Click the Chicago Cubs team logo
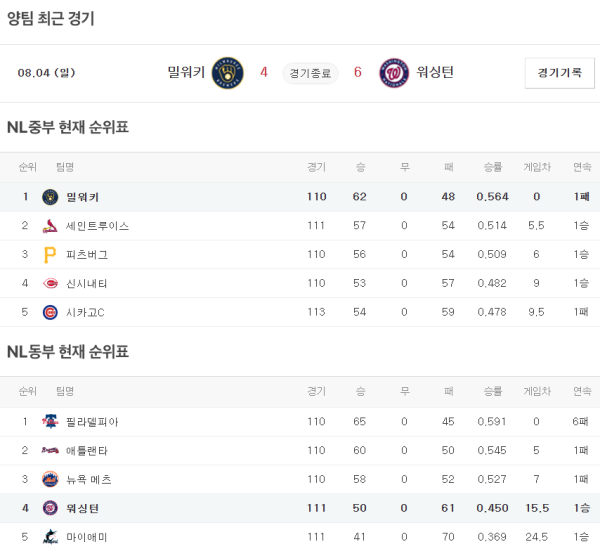600x556 pixels. [50, 313]
